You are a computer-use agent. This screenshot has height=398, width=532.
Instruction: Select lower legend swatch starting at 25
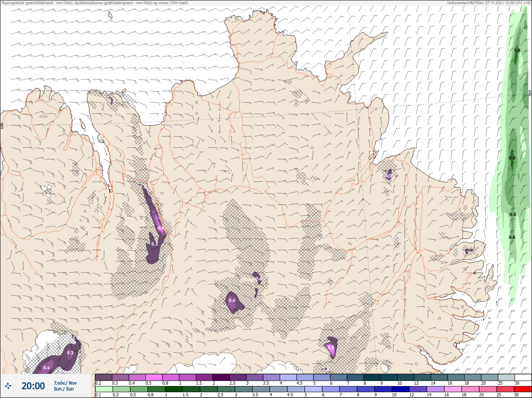(505, 389)
